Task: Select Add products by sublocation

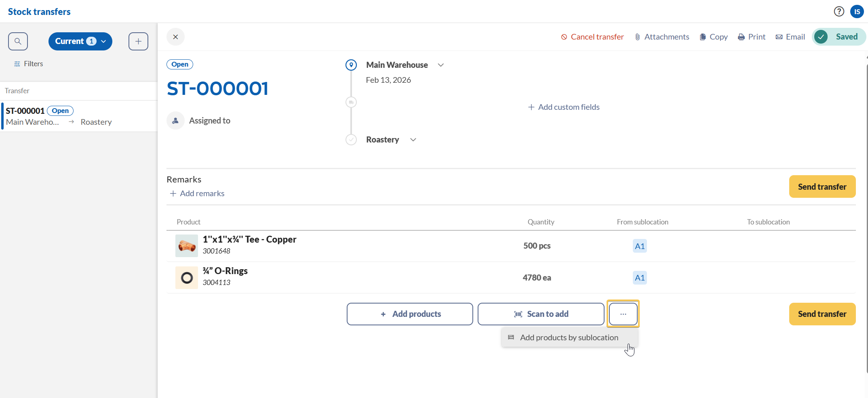Action: (569, 337)
